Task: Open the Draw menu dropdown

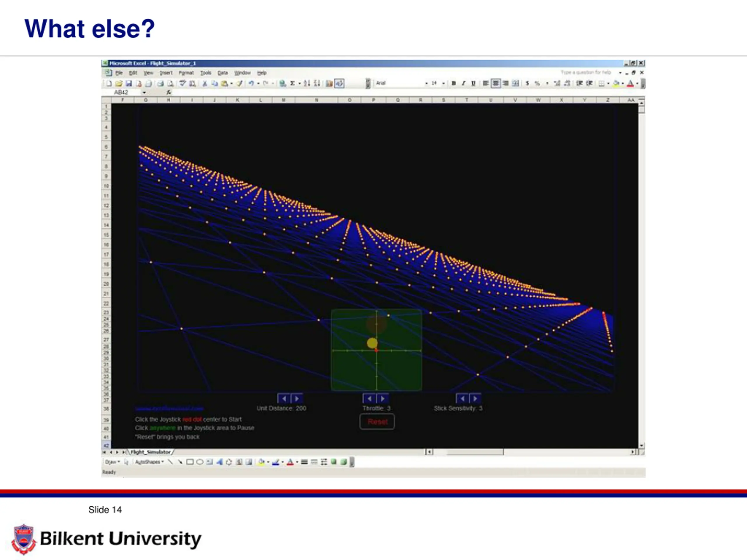Action: click(x=112, y=462)
